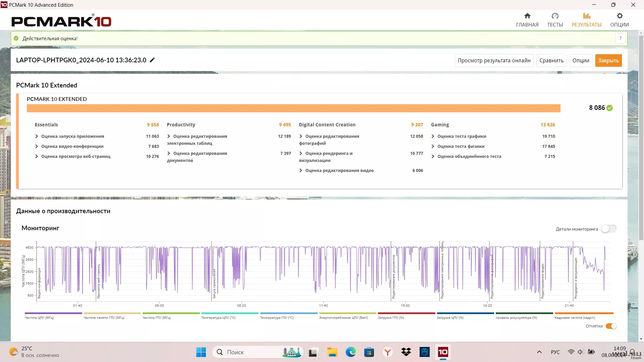Open Wi-Fi network settings icon

[x=571, y=352]
